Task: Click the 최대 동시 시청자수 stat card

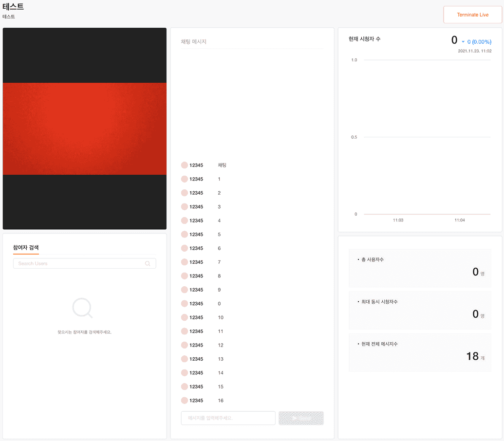Action: pyautogui.click(x=420, y=310)
